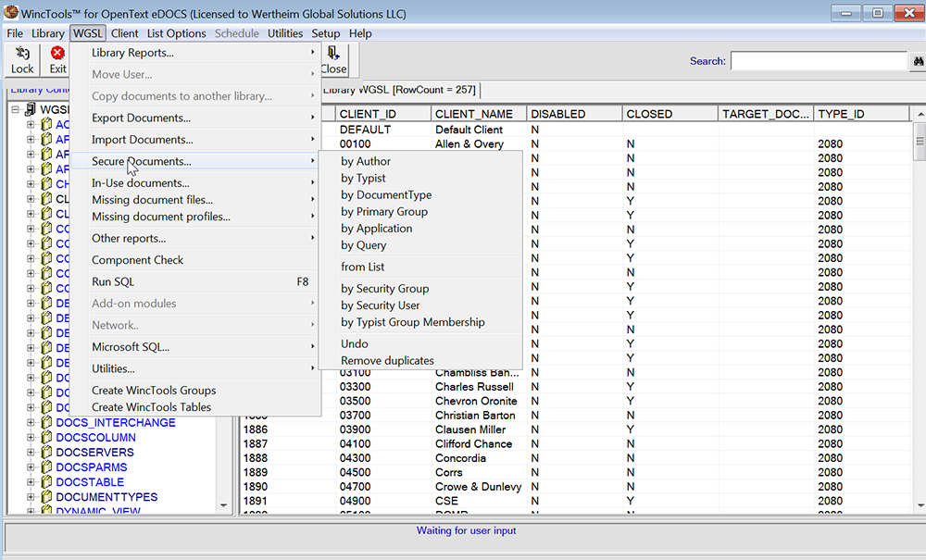926x560 pixels.
Task: Click the table scrollbar down arrow
Action: point(920,505)
